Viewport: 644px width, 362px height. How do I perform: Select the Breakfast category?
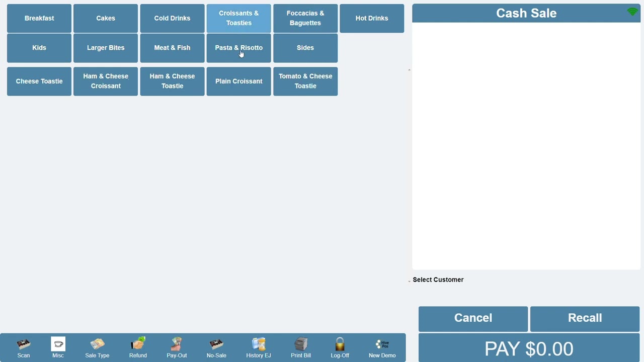pyautogui.click(x=39, y=19)
